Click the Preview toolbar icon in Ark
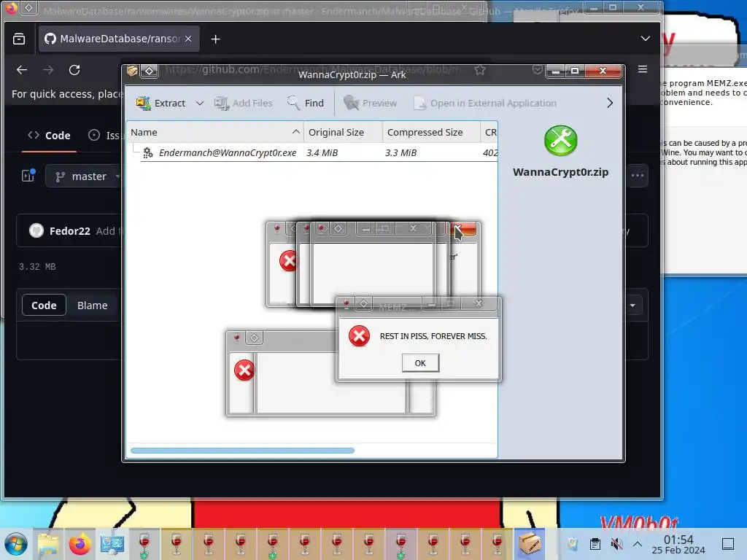The height and width of the screenshot is (560, 747). (370, 103)
